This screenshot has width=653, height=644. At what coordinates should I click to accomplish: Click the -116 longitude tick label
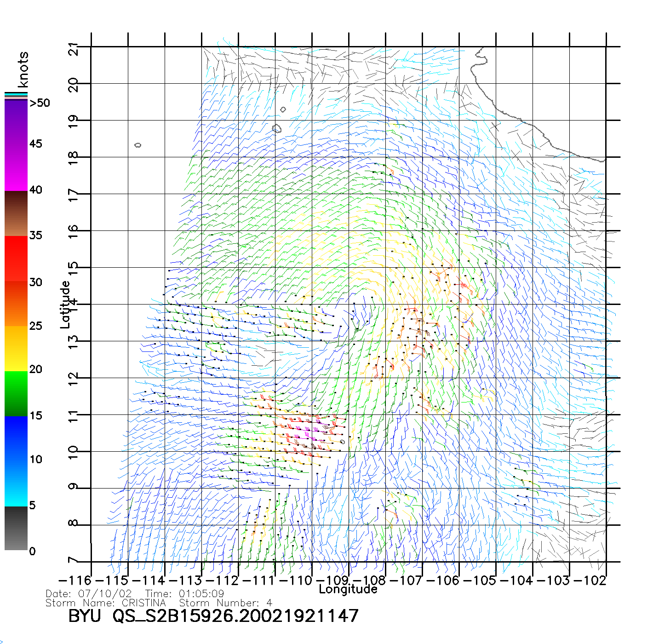click(75, 581)
